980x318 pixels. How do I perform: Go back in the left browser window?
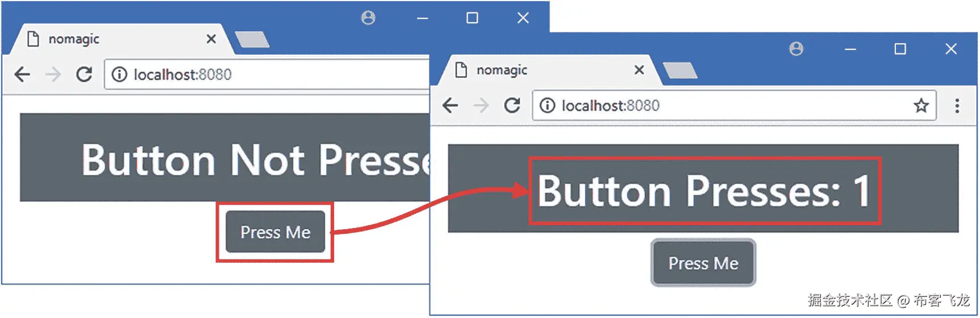[x=22, y=75]
